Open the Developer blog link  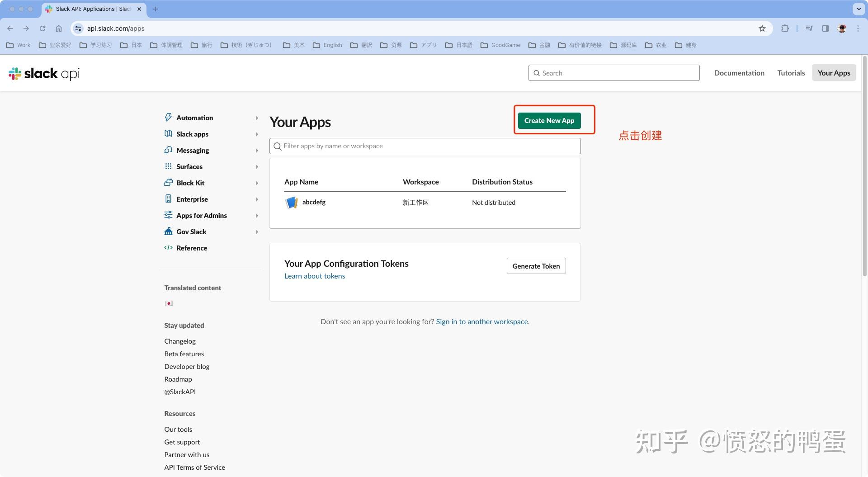(187, 366)
